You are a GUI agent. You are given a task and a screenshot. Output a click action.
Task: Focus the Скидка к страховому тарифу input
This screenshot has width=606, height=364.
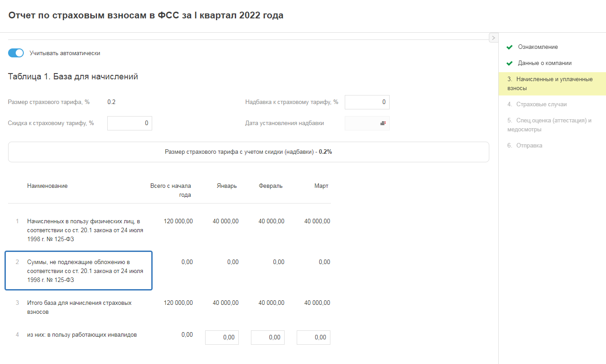(130, 123)
